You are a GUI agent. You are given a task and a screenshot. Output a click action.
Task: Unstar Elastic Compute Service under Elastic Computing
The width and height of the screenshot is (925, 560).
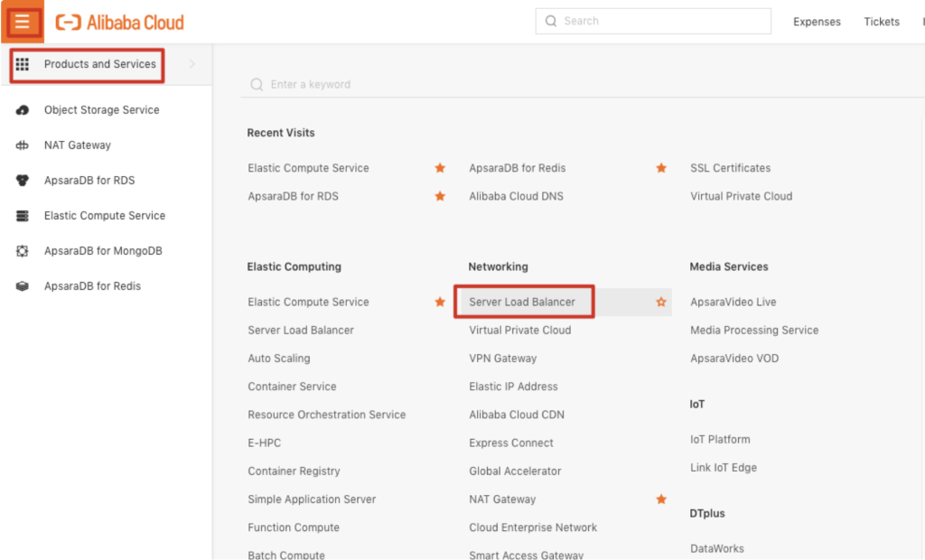pyautogui.click(x=440, y=302)
